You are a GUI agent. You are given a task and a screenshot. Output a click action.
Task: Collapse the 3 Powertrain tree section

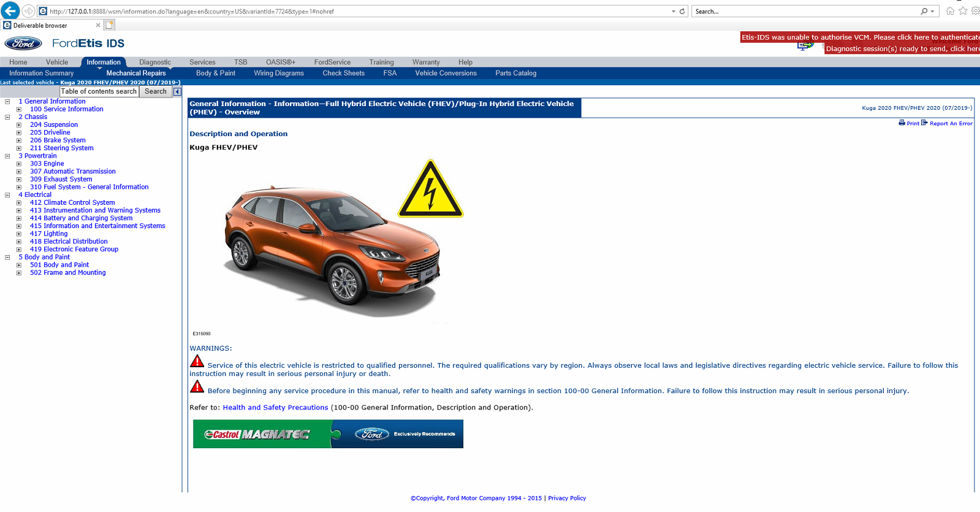click(x=7, y=156)
